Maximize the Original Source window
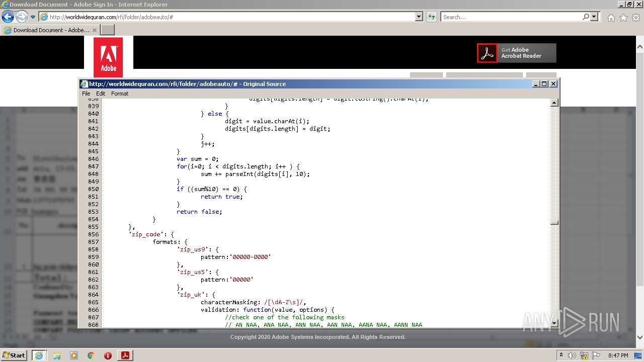This screenshot has width=644, height=362. (x=544, y=84)
